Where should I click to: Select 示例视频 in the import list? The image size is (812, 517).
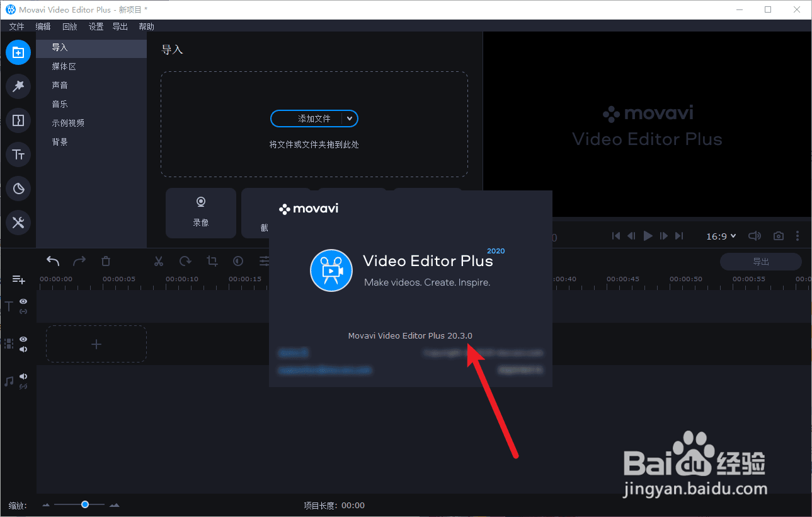(x=91, y=124)
